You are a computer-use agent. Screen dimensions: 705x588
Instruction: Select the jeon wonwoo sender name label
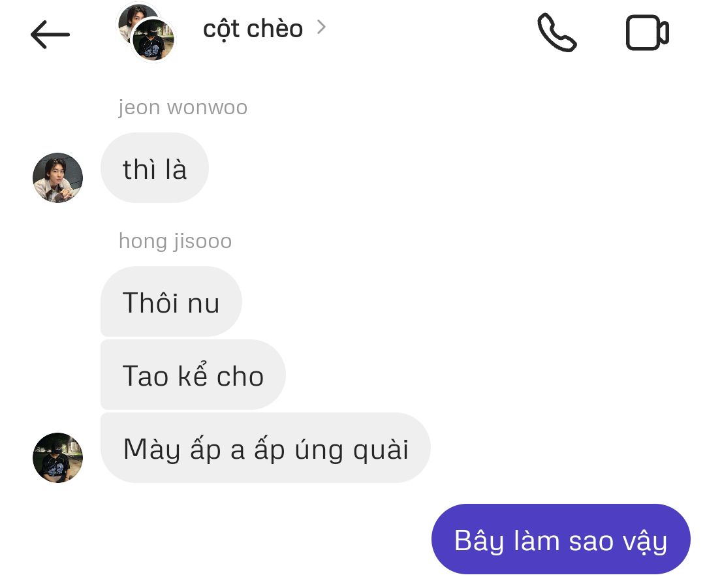pyautogui.click(x=183, y=108)
